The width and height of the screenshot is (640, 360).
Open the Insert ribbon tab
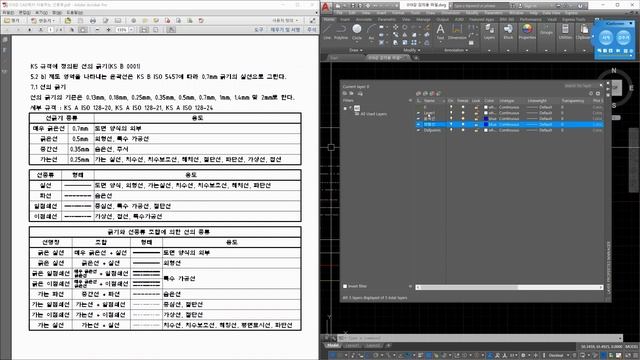[x=345, y=19]
